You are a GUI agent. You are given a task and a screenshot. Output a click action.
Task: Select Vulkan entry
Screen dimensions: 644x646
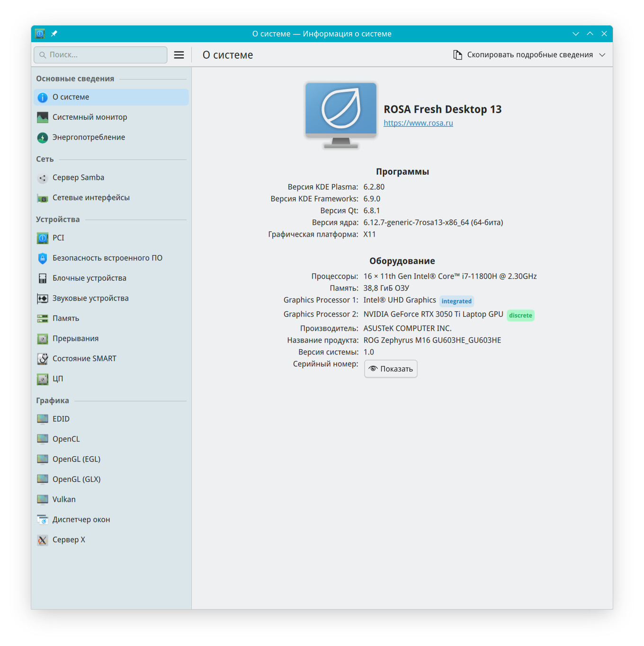tap(111, 499)
